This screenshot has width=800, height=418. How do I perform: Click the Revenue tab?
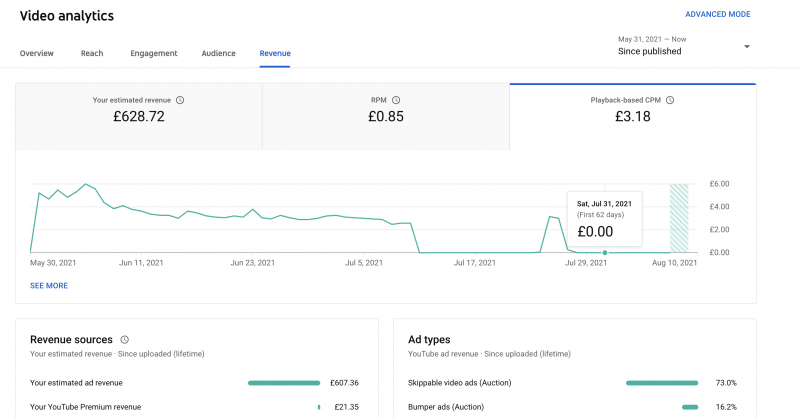tap(274, 53)
